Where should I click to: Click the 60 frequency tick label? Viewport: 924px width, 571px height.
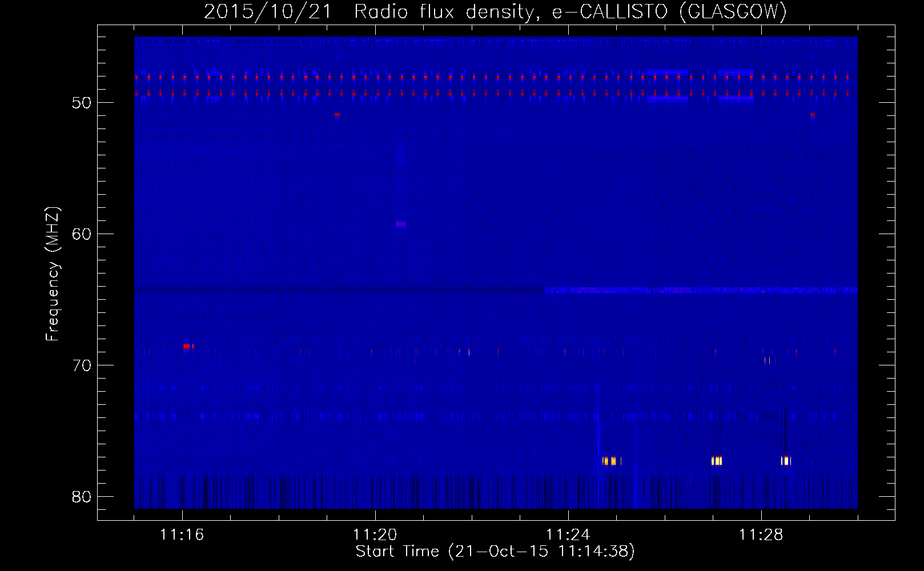tap(82, 234)
